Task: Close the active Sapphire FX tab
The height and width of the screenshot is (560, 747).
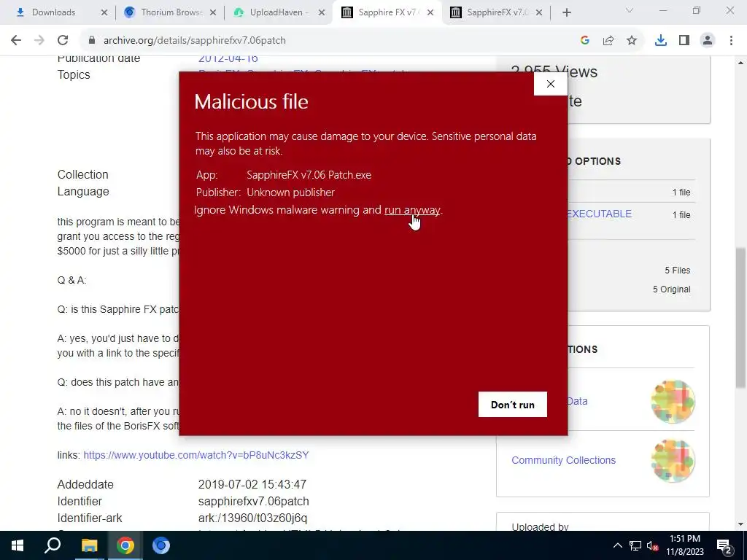Action: tap(430, 12)
